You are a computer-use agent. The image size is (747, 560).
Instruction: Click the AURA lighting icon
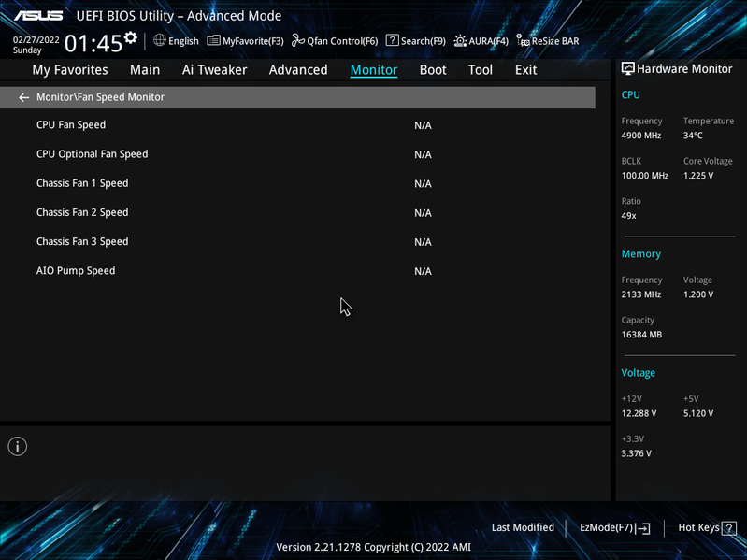[460, 41]
